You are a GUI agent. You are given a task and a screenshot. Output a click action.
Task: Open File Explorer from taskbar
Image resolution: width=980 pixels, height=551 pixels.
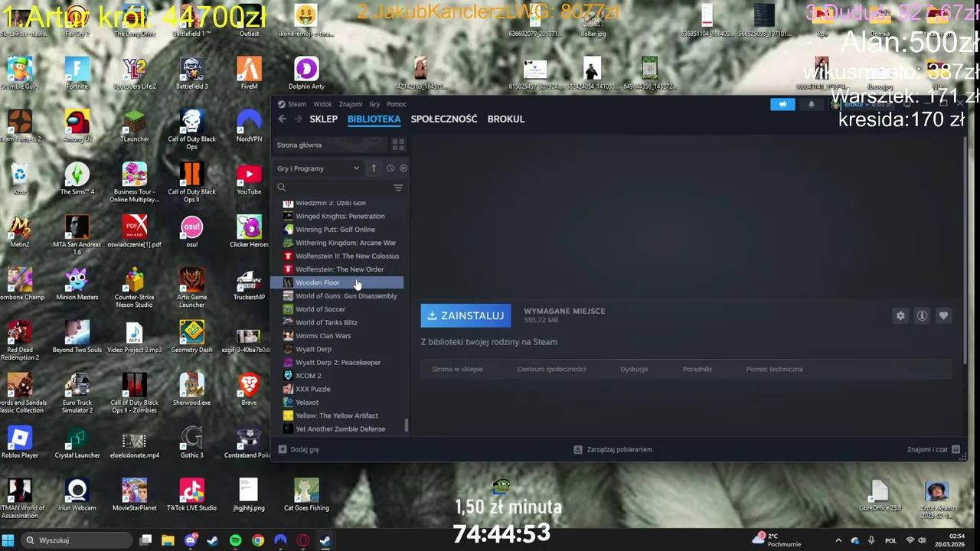tap(168, 540)
